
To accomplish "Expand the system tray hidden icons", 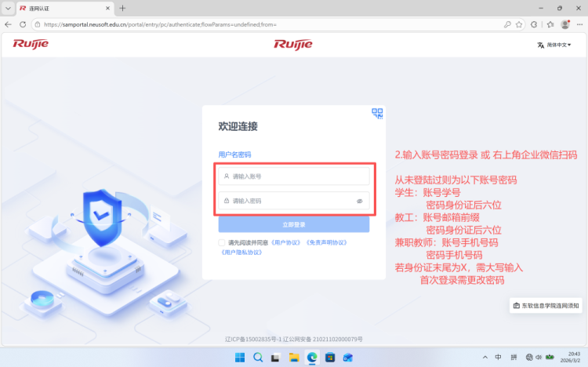I will pyautogui.click(x=485, y=358).
